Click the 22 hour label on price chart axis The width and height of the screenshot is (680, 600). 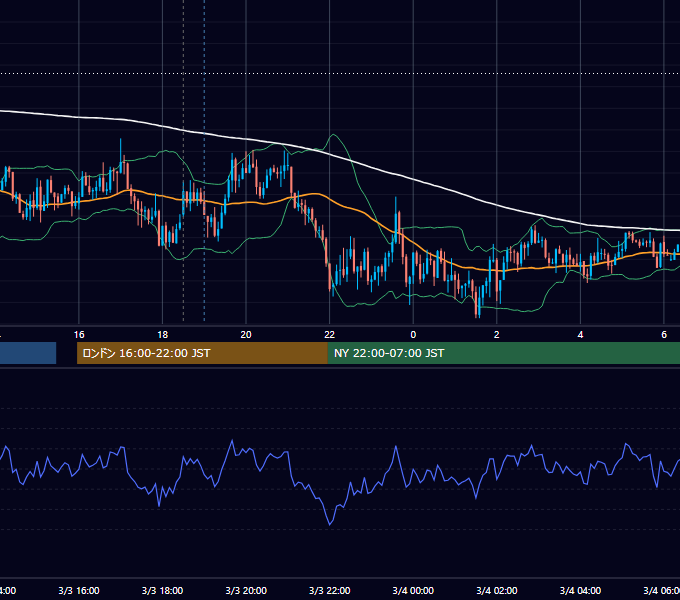point(330,335)
